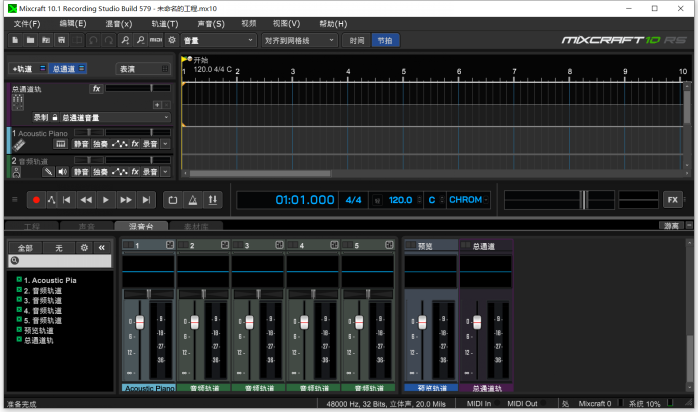698x412 pixels.
Task: Open the global FX button at transport right
Action: click(673, 200)
